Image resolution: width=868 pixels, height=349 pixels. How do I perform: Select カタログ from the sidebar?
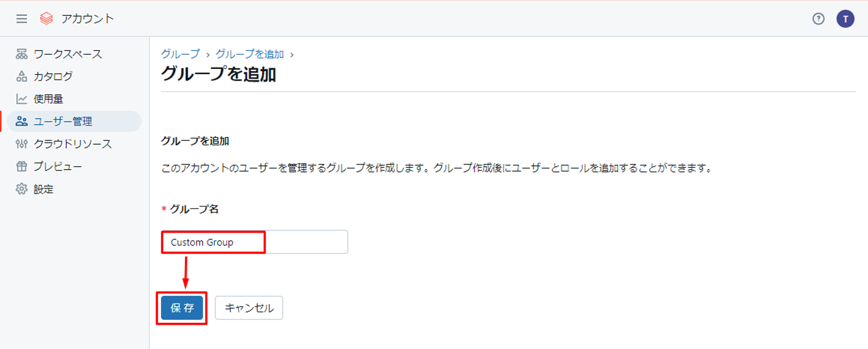pyautogui.click(x=53, y=76)
